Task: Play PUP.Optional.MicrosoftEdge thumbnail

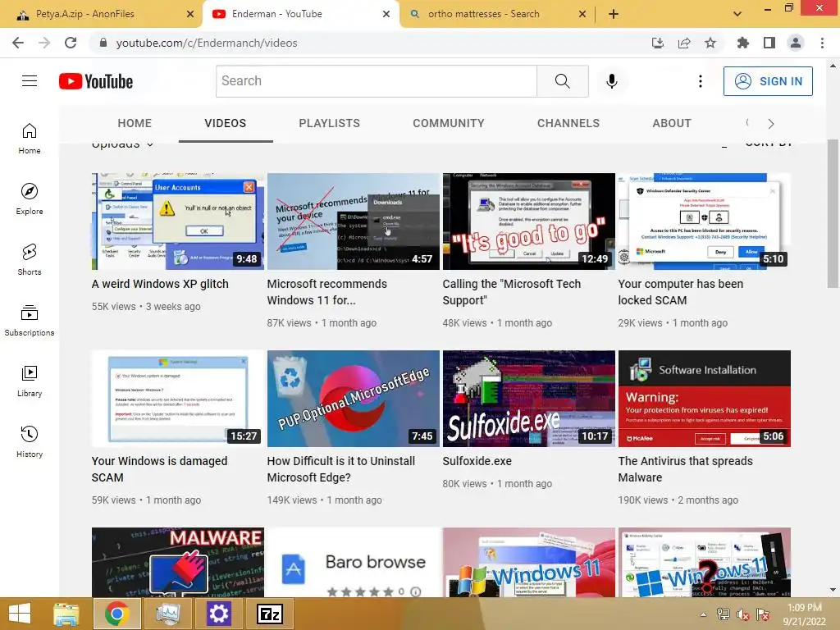Action: point(353,399)
